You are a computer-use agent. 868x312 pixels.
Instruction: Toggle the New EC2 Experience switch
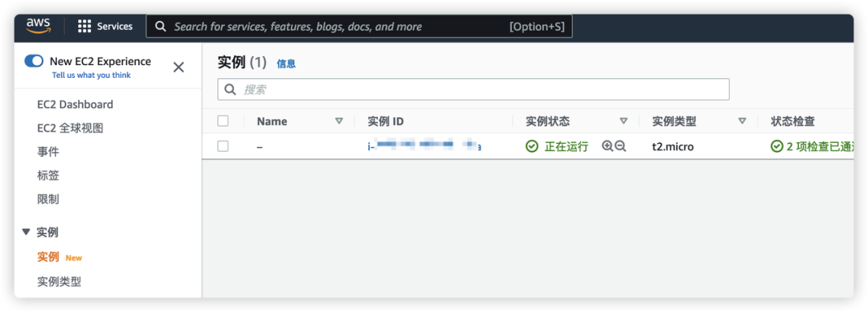34,61
